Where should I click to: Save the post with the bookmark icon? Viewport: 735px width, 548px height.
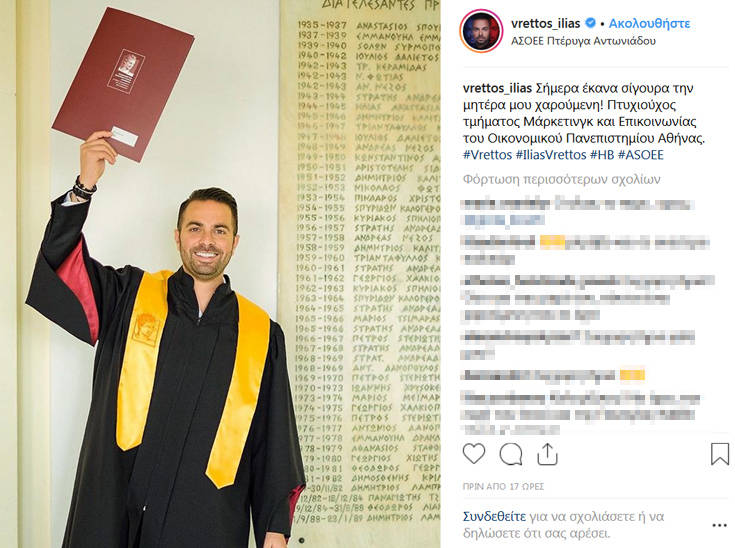(x=720, y=454)
